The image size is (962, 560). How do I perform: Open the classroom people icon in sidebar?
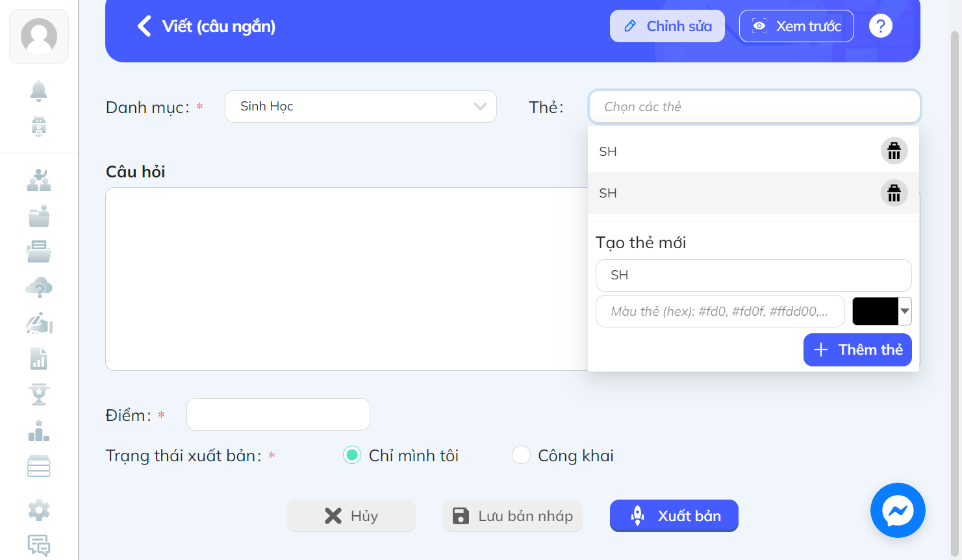[x=39, y=180]
